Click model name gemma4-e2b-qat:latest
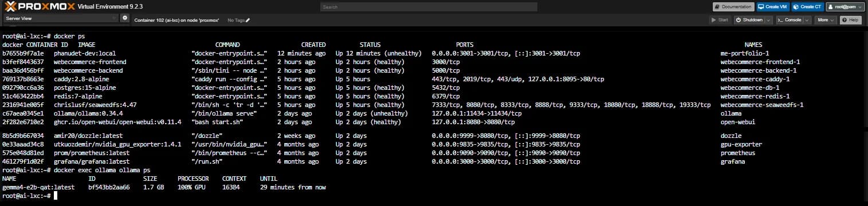 (x=38, y=187)
